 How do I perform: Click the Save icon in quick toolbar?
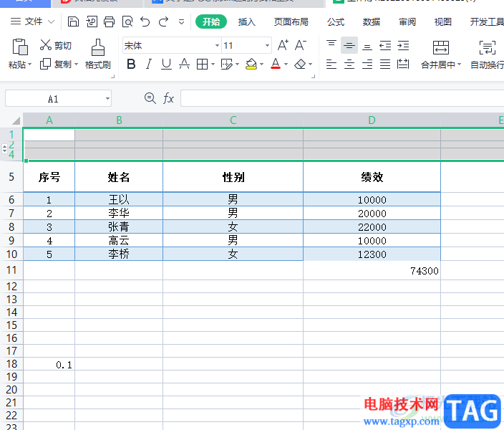tap(73, 22)
